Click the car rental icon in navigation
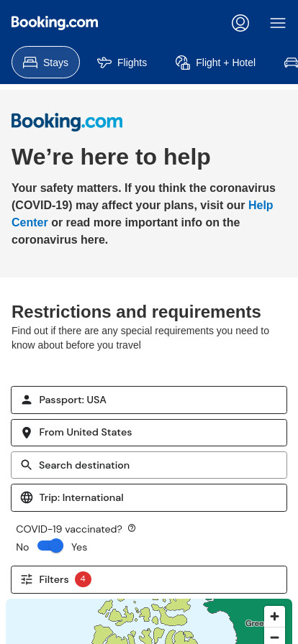This screenshot has width=298, height=644. (x=291, y=63)
